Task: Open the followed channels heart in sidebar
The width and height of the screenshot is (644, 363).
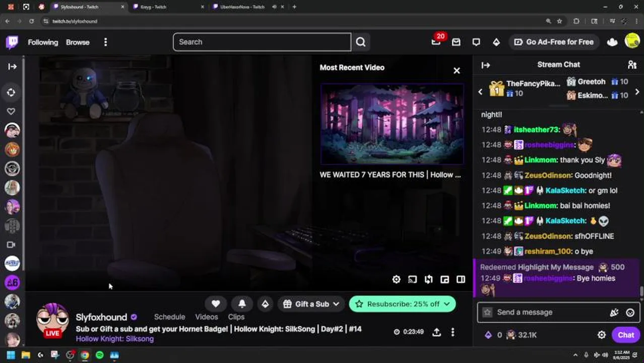Action: [12, 111]
